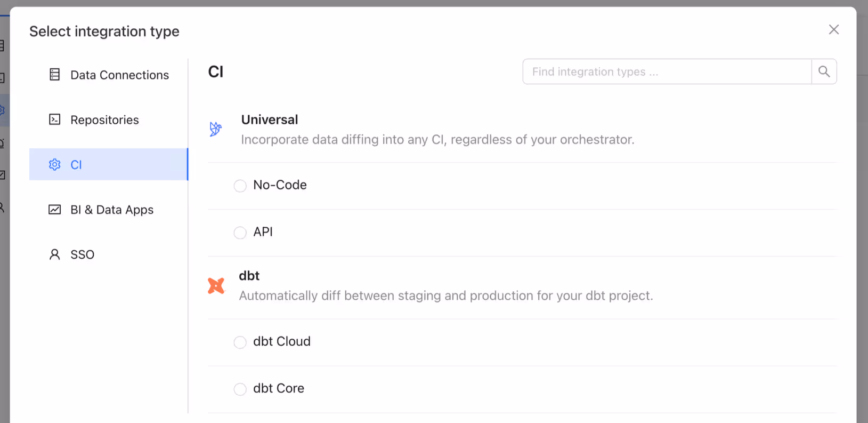868x423 pixels.
Task: Choose the dbt Core radio option
Action: click(240, 389)
